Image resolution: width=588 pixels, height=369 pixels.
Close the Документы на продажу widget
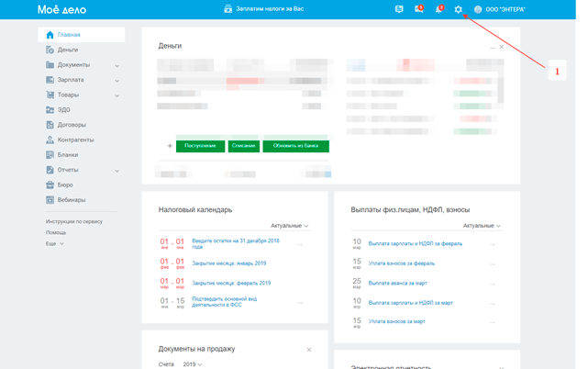pos(309,350)
